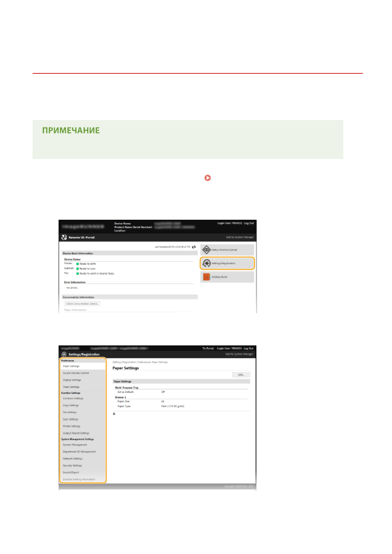The height and width of the screenshot is (554, 392).
Task: Click the back-to-top arrow under Paper Type
Action: pos(114,414)
